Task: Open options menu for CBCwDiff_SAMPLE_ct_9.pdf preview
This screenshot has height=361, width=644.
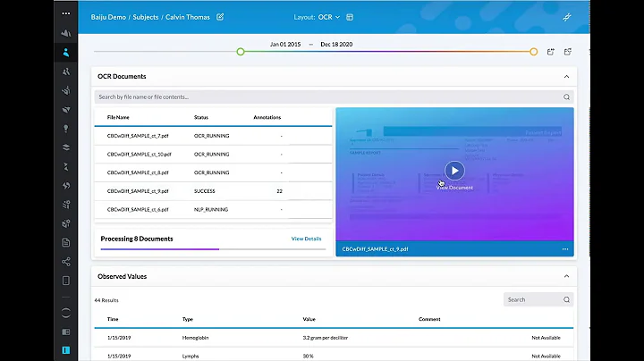Action: pyautogui.click(x=565, y=249)
